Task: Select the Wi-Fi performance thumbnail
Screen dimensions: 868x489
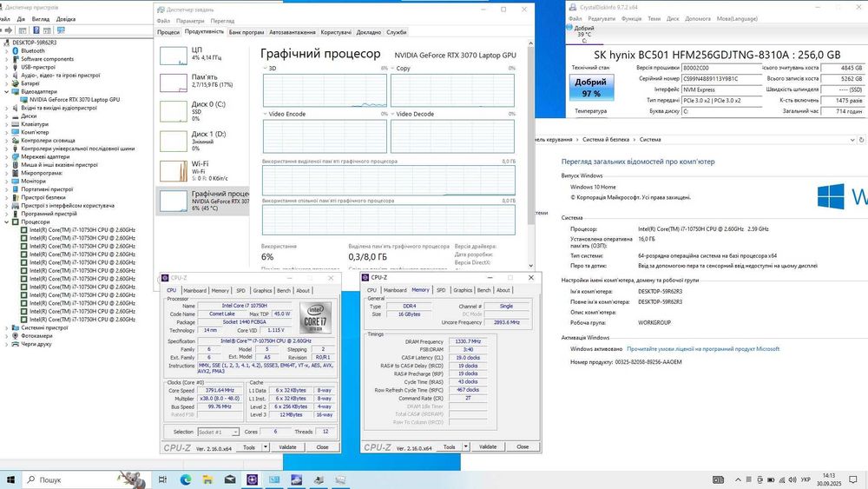Action: tap(174, 171)
